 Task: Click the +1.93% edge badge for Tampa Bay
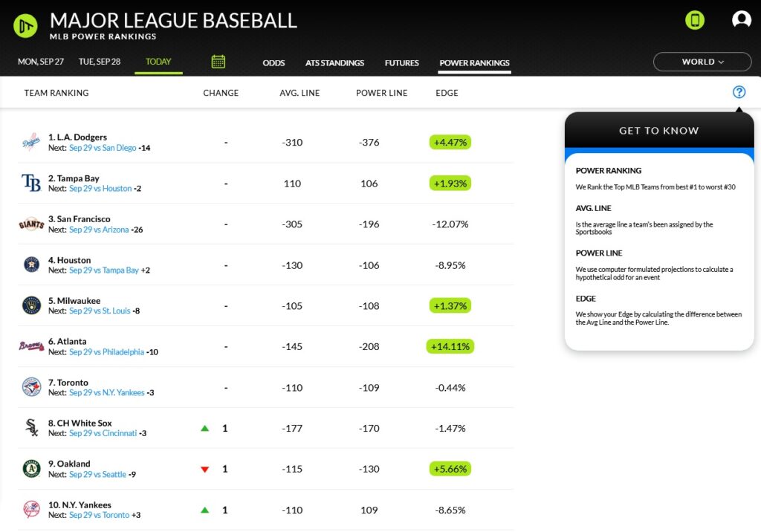[x=450, y=184]
